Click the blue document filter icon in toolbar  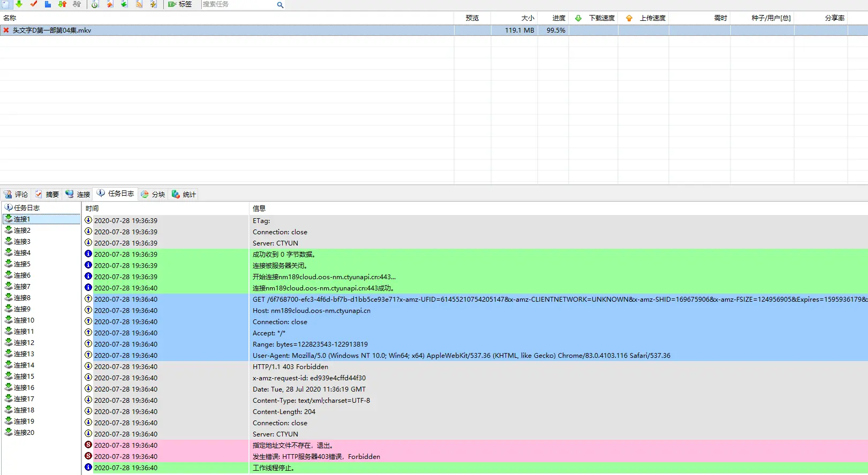48,4
